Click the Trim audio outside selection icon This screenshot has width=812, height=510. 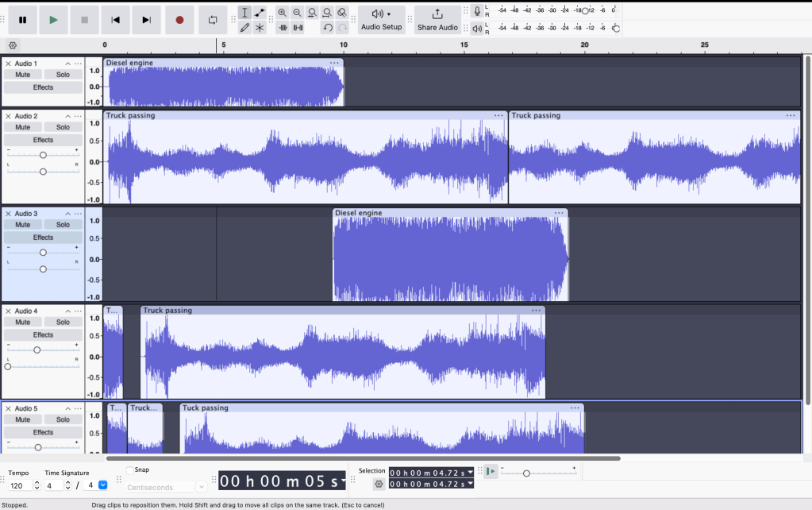click(x=283, y=28)
